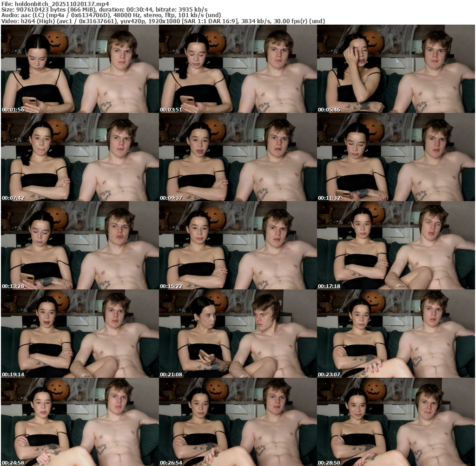
Task: Open the frame timestamped 00:21:08
Action: (238, 334)
